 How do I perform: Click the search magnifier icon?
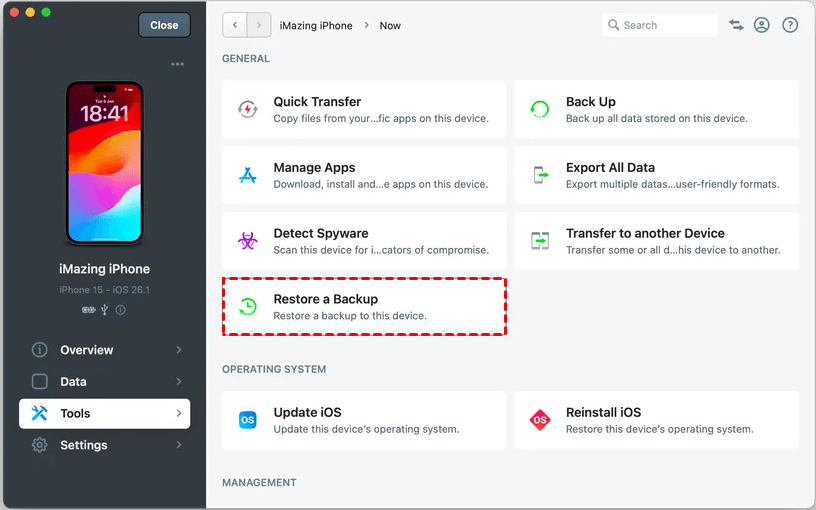pyautogui.click(x=614, y=25)
